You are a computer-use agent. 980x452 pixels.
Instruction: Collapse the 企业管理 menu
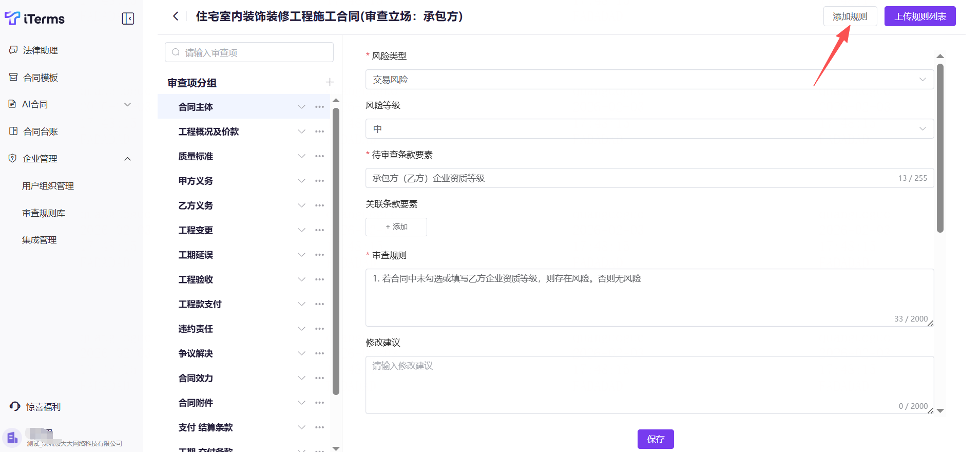click(x=128, y=159)
